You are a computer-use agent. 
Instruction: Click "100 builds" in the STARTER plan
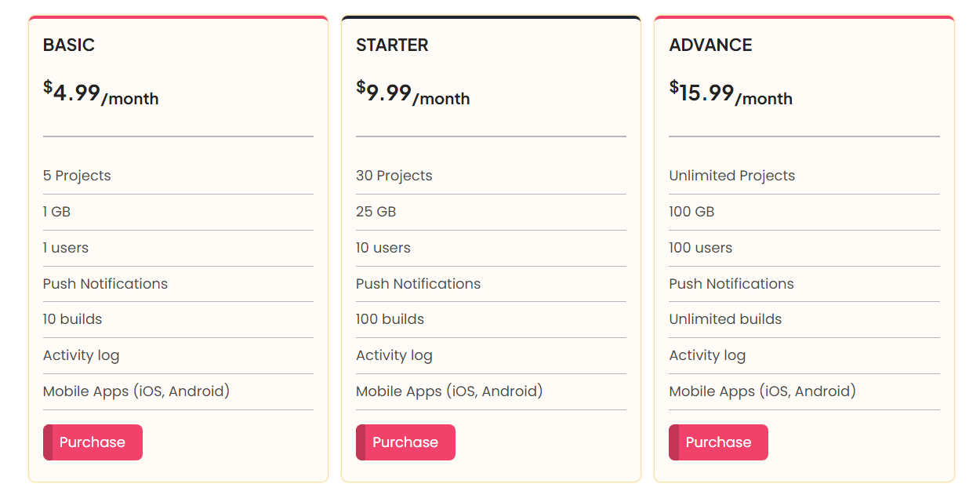click(x=390, y=319)
